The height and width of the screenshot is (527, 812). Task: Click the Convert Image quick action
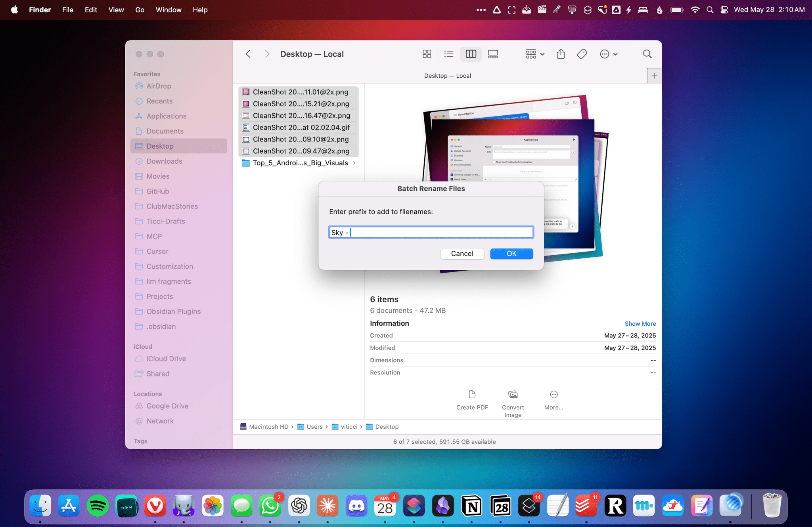513,404
